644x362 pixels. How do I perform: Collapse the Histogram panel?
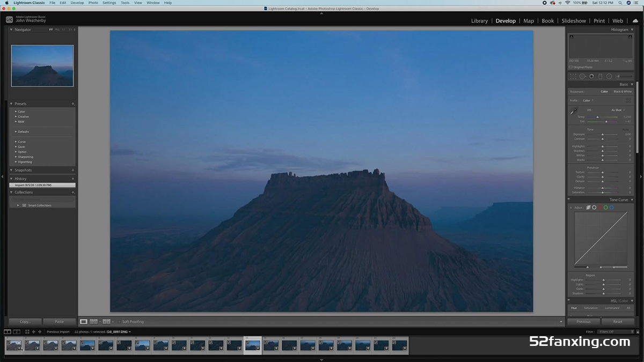click(632, 29)
